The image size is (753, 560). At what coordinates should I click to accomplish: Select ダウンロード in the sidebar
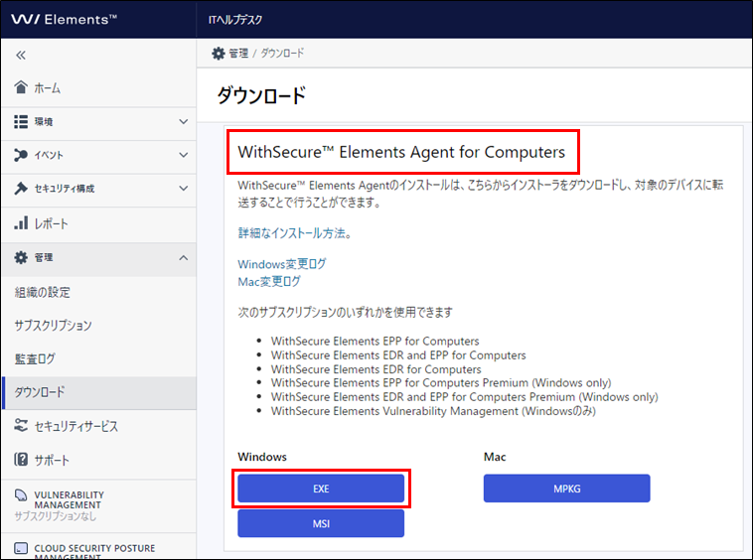pos(98,392)
